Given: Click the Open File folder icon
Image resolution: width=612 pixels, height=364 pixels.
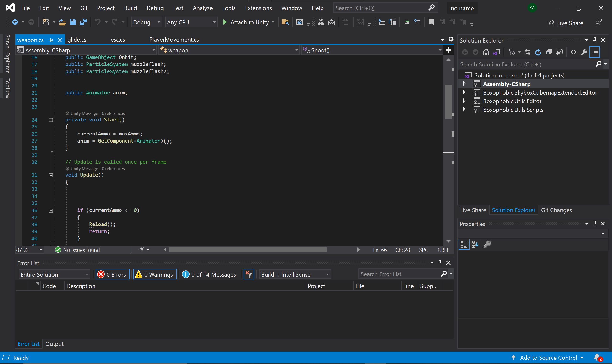Looking at the screenshot, I should (x=62, y=22).
